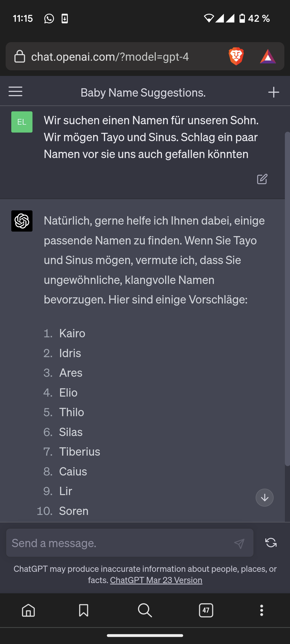Start a new chat with plus icon

pyautogui.click(x=274, y=92)
